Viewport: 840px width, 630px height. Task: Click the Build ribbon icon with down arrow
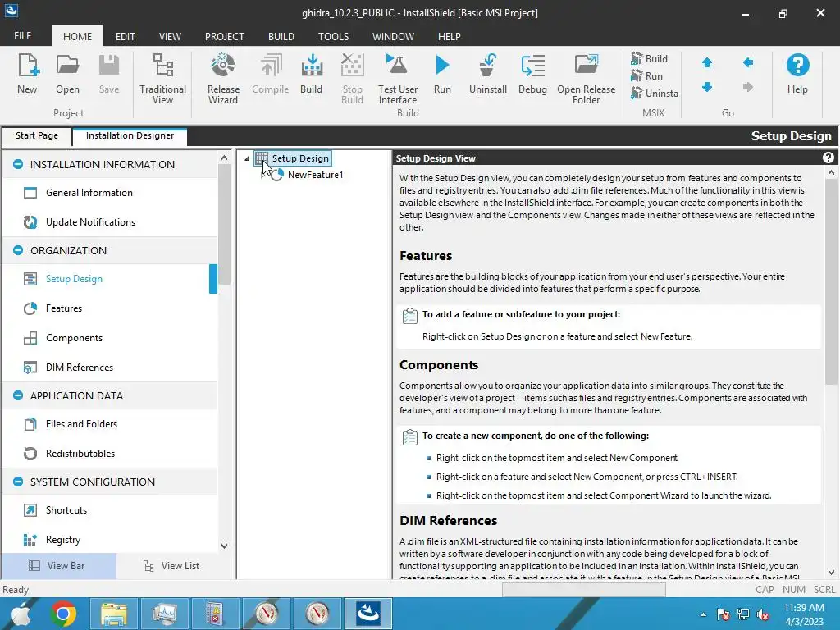[311, 74]
